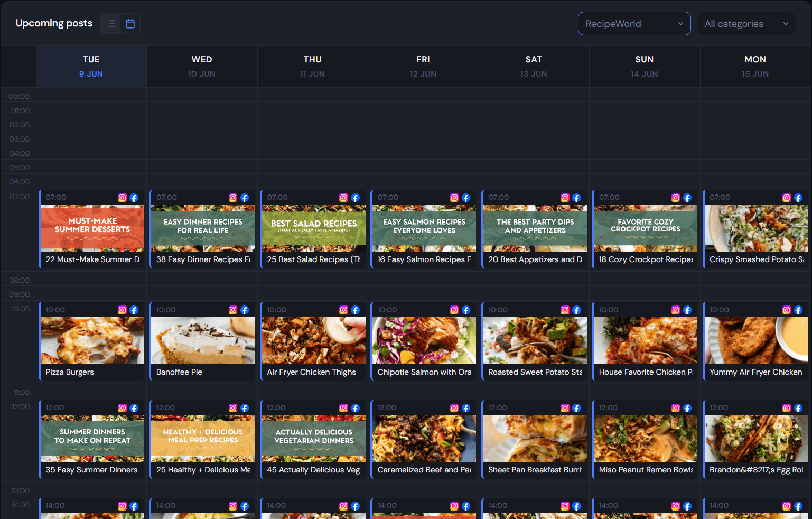Open the RecipeWorld account dropdown
Viewport: 812px width, 519px height.
634,24
